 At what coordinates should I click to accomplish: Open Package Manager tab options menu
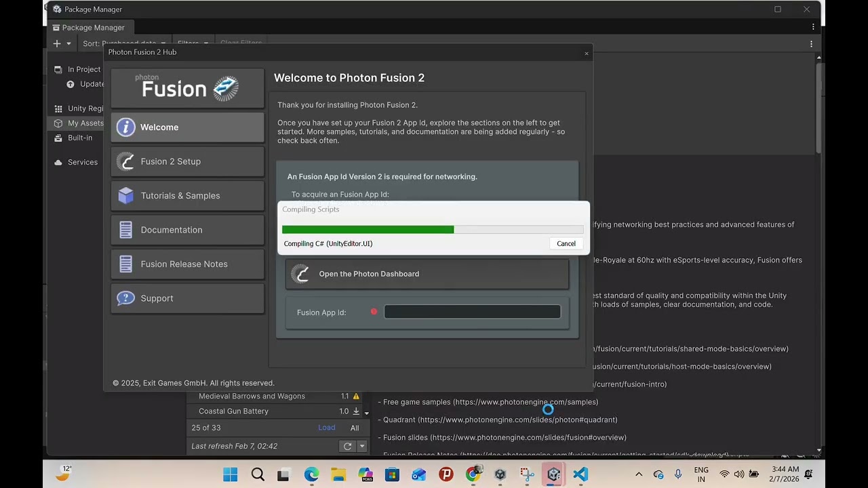coord(813,27)
